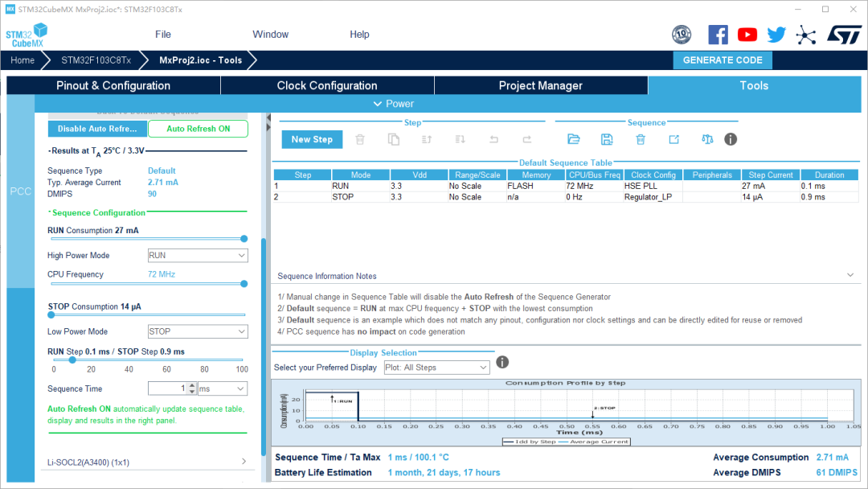
Task: Click the duplicate step icon
Action: (x=394, y=140)
